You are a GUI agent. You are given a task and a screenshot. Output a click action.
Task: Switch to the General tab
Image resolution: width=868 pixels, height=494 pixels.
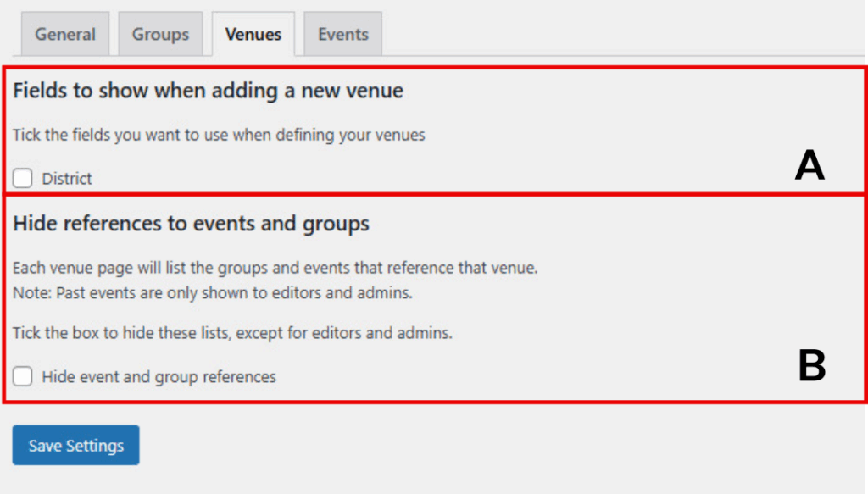tap(65, 34)
